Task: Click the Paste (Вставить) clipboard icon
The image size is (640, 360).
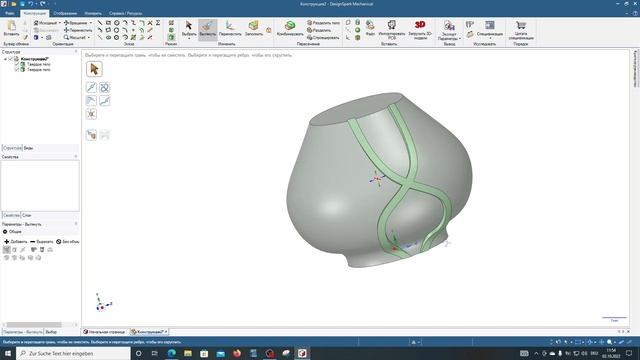Action: [11, 28]
